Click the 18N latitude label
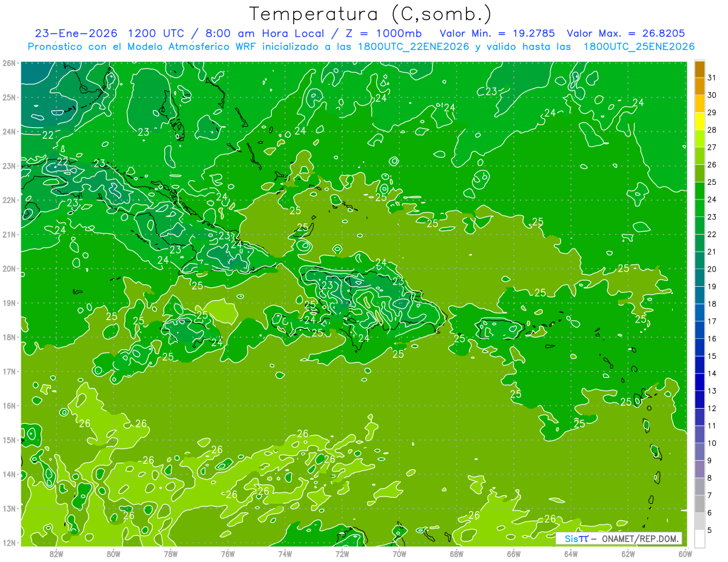 tap(8, 337)
